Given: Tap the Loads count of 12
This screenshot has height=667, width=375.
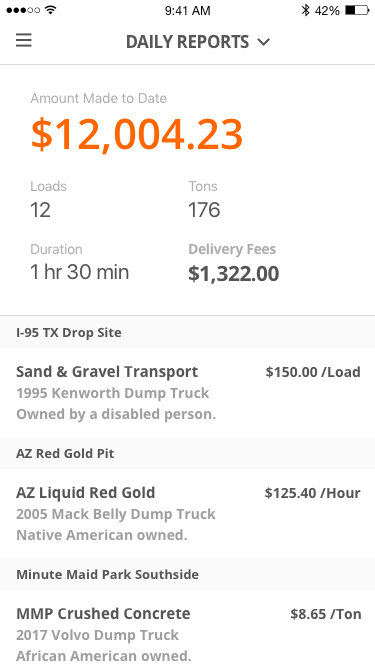Looking at the screenshot, I should 40,210.
